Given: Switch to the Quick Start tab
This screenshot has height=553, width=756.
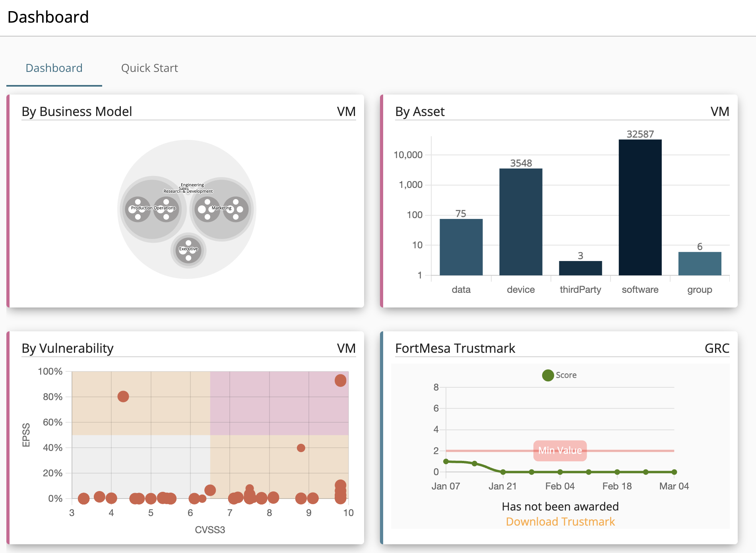Looking at the screenshot, I should 149,68.
